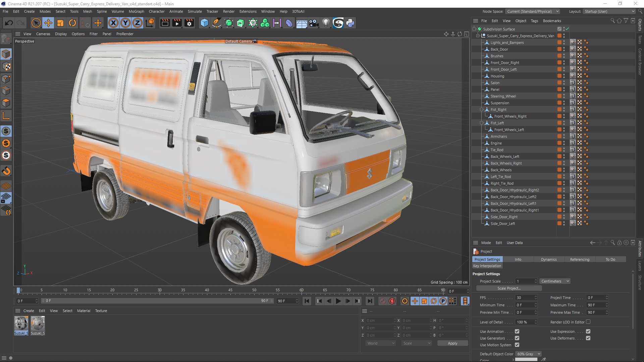Screen dimensions: 644x362
Task: Toggle Y axis lock
Action: 125,23
